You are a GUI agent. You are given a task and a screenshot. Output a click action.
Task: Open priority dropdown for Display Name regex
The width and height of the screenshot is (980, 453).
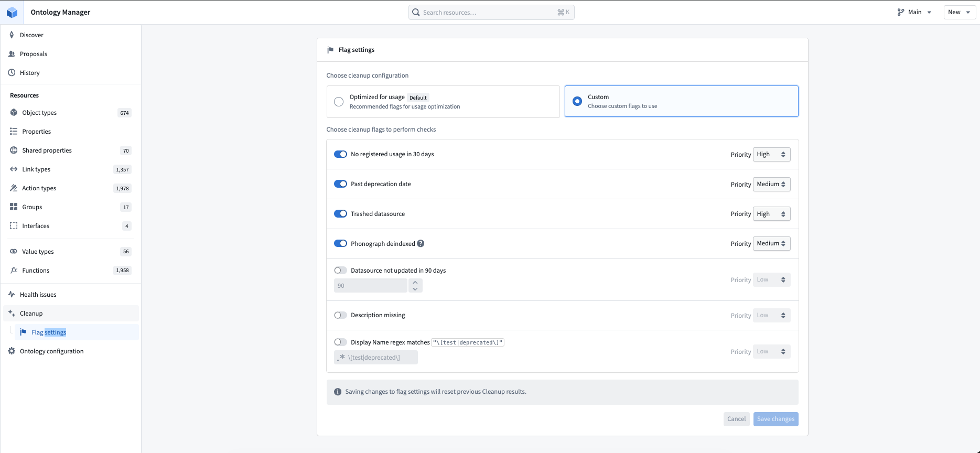[x=771, y=352]
